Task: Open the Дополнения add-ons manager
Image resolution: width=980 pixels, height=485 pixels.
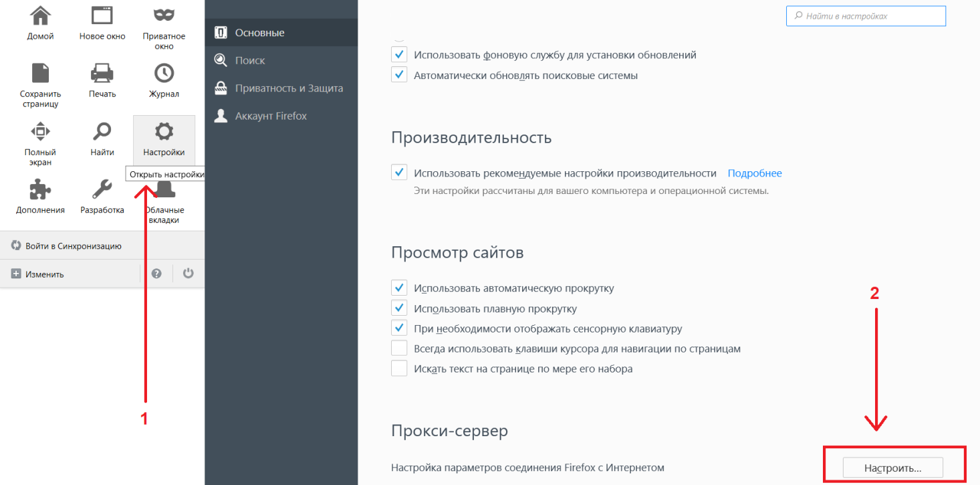Action: point(40,197)
